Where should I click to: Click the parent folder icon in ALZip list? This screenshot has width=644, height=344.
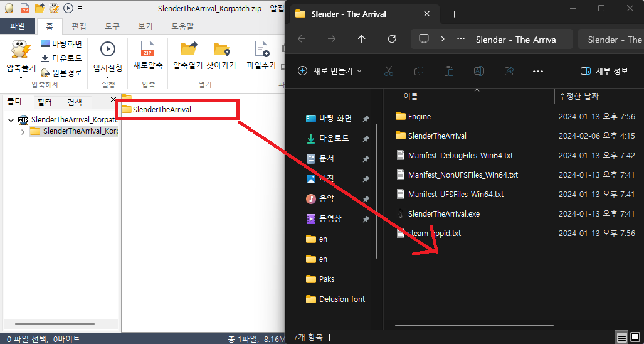[127, 99]
